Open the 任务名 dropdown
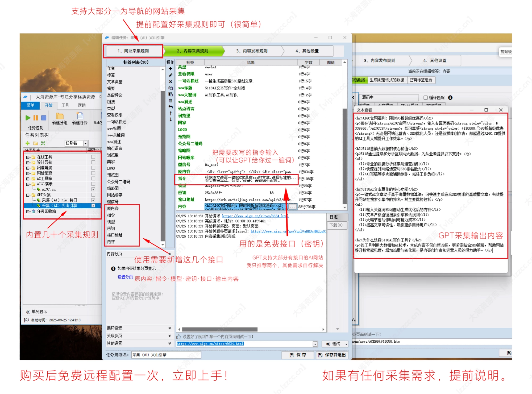This screenshot has width=532, height=394. [x=85, y=143]
